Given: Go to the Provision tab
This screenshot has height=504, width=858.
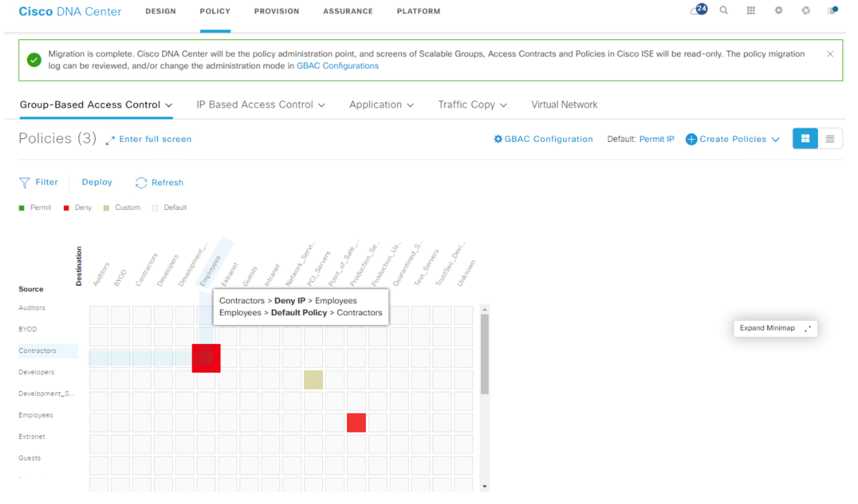Looking at the screenshot, I should 277,11.
